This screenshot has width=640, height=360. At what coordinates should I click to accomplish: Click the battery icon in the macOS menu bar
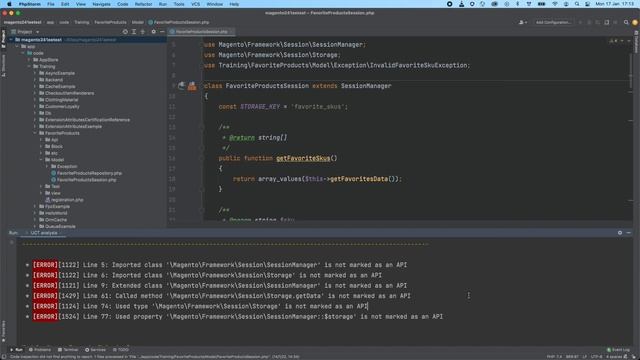(541, 4)
